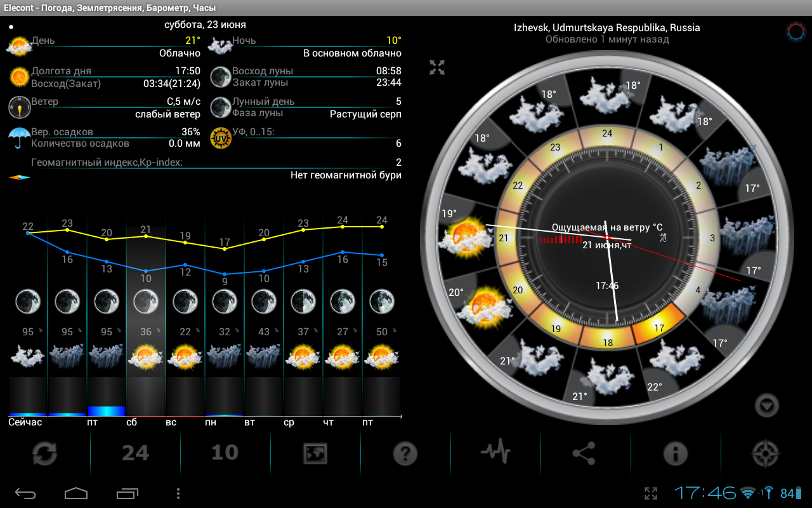The image size is (812, 508).
Task: Tap the low temperature point 9 above пн
Action: click(x=225, y=274)
